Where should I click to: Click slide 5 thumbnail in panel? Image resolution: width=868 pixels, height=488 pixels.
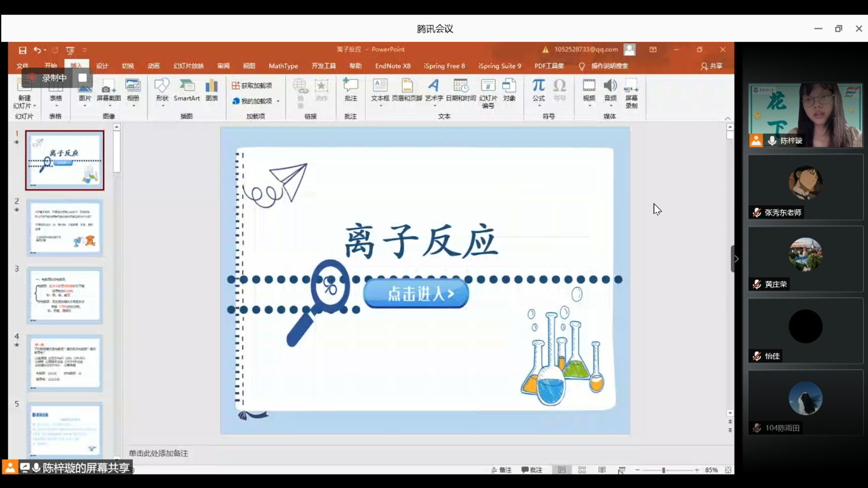pyautogui.click(x=64, y=429)
